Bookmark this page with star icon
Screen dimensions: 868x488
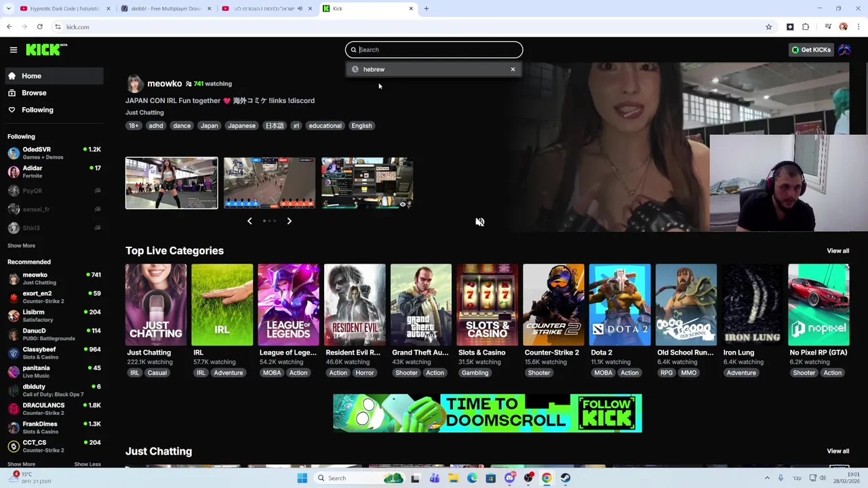click(x=768, y=27)
